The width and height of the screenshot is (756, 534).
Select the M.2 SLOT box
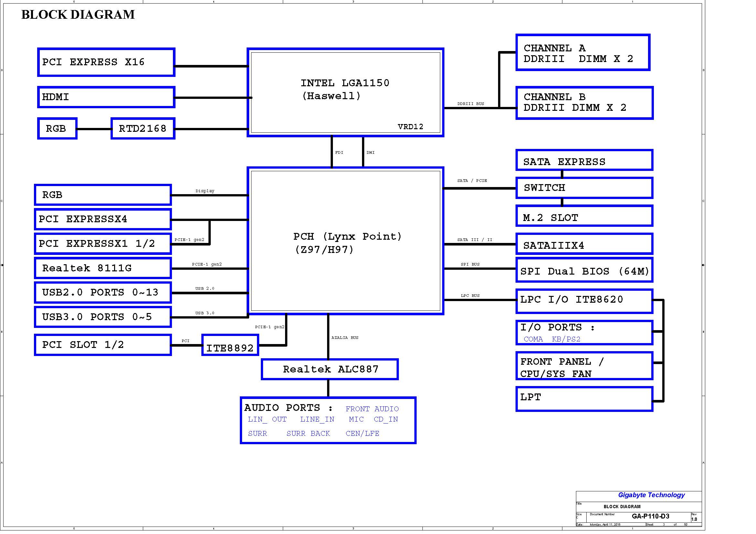[584, 216]
